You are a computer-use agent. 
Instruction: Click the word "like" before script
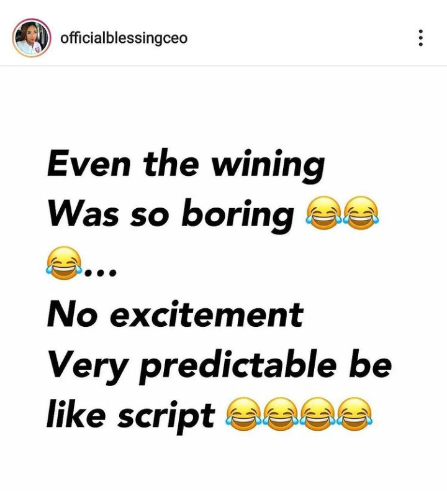pyautogui.click(x=76, y=413)
